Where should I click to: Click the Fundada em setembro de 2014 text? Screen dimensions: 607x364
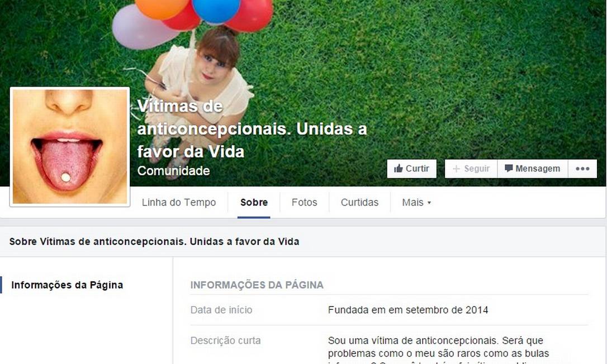[x=408, y=310]
